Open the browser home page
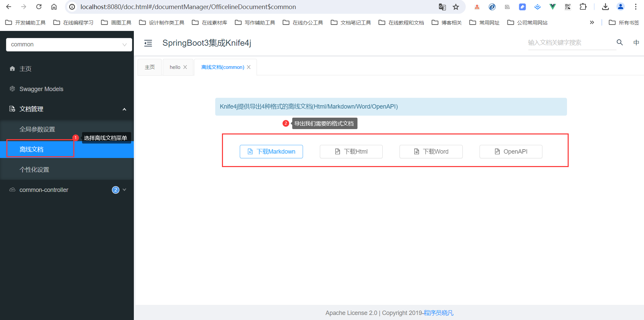The height and width of the screenshot is (320, 644). click(54, 7)
